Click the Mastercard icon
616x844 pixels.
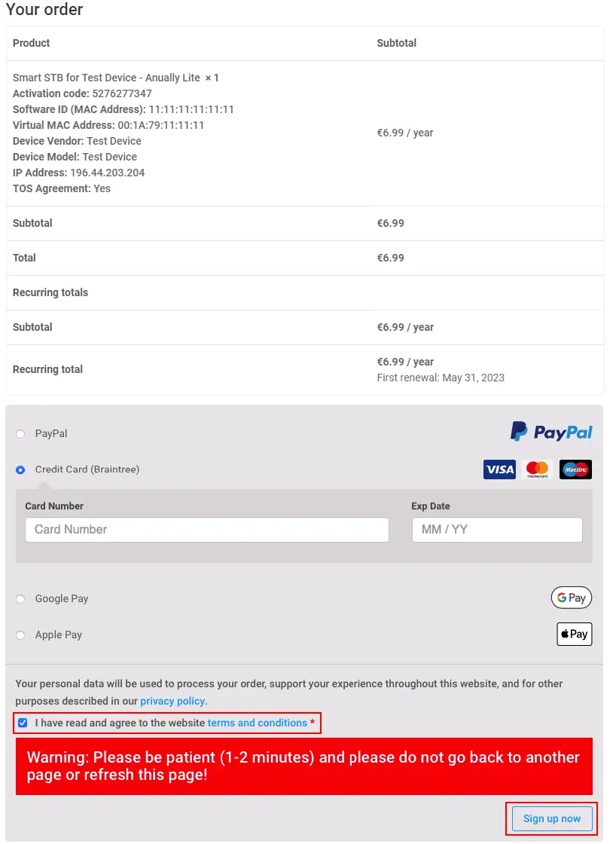click(x=537, y=469)
